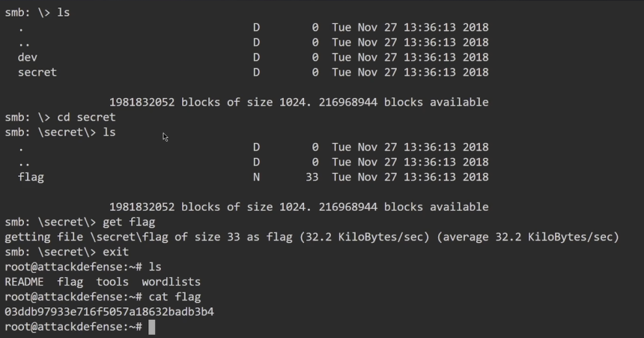Click the flag hash string 03ddb979...
The image size is (644, 338).
pos(109,312)
